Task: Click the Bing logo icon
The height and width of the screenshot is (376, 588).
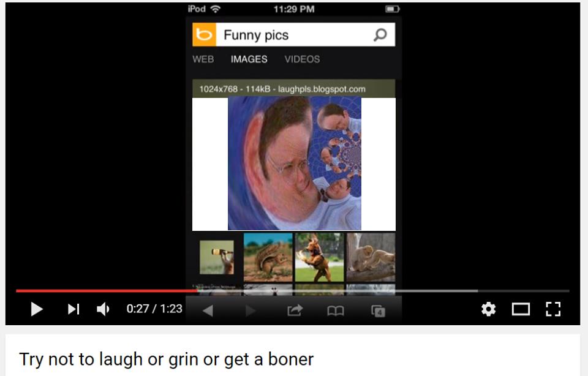Action: [x=205, y=34]
